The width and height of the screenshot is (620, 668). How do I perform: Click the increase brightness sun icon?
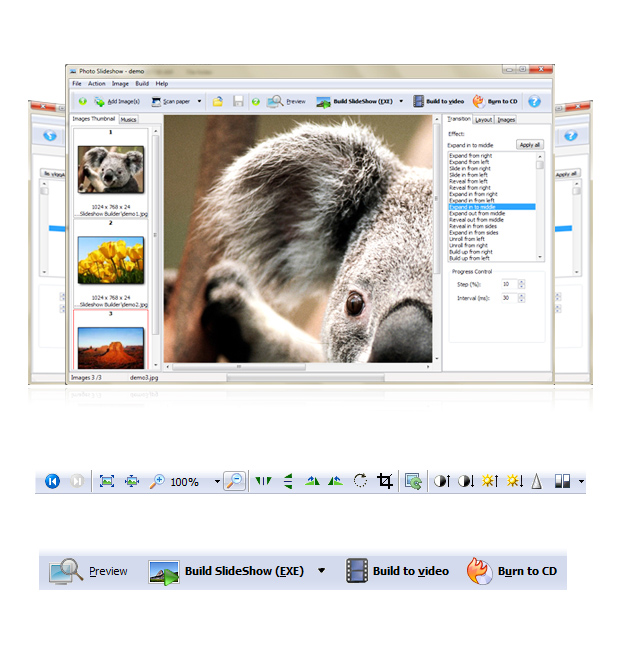tap(490, 481)
